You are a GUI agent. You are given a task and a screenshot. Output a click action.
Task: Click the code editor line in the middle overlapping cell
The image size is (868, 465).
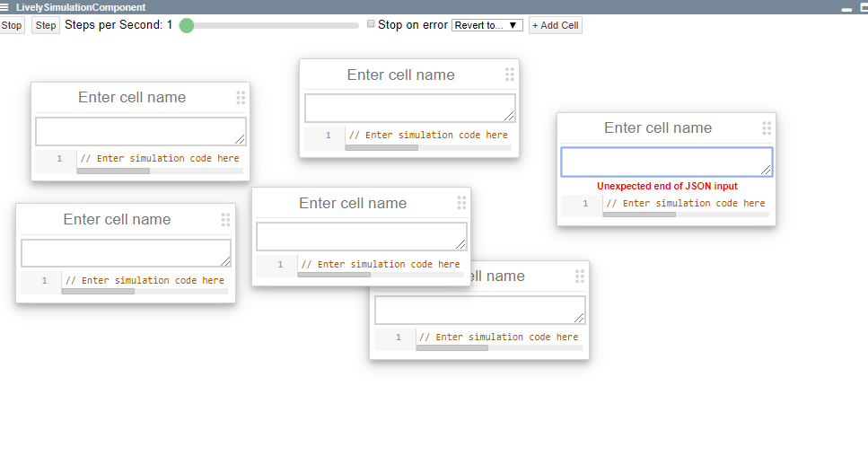click(380, 265)
